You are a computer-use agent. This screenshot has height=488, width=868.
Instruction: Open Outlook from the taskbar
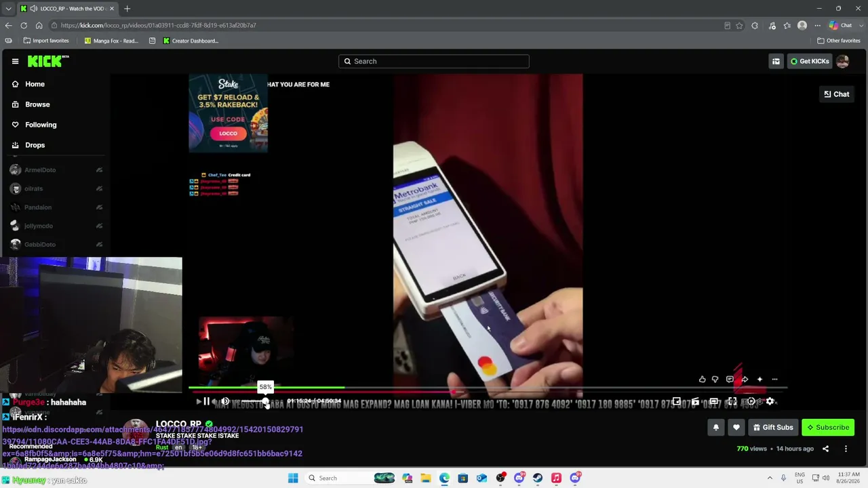[x=481, y=478]
